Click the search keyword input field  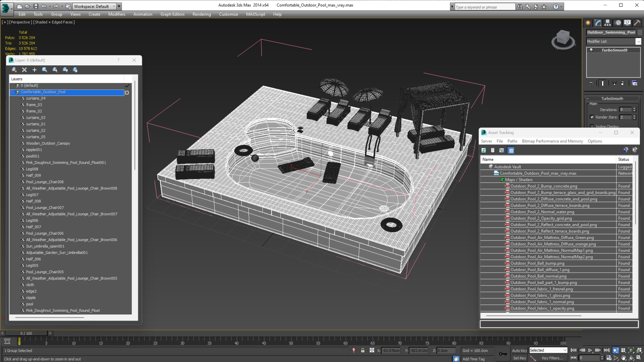pyautogui.click(x=485, y=7)
